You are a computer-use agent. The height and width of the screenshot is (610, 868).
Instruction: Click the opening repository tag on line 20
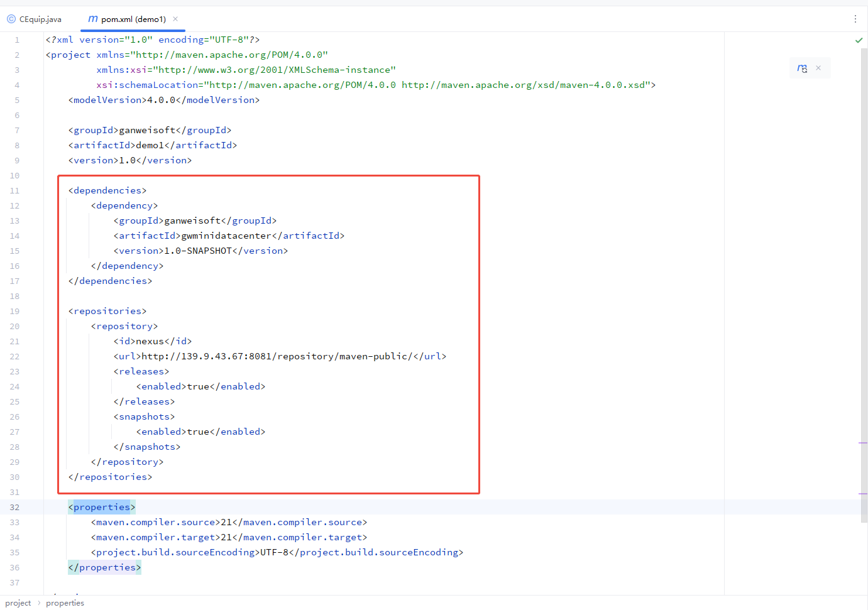tap(124, 326)
